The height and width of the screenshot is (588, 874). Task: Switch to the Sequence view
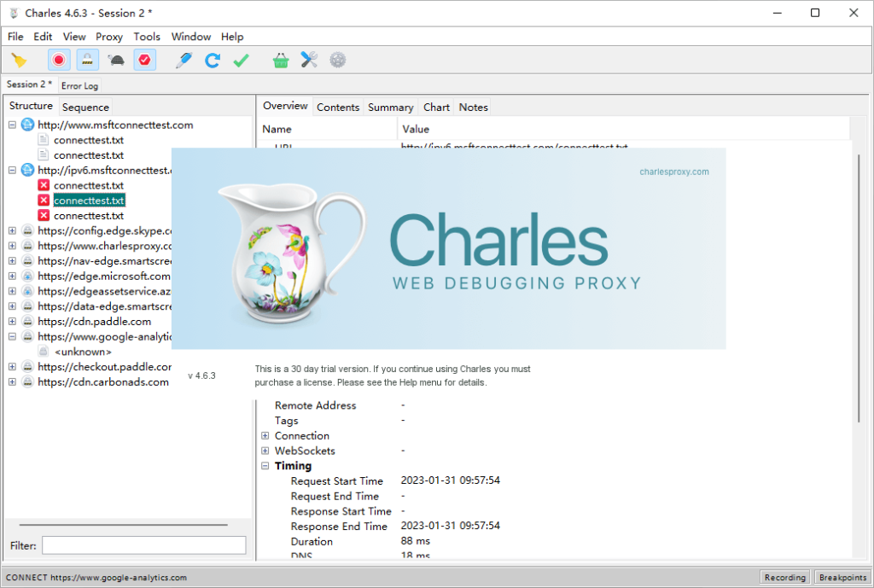[x=84, y=107]
